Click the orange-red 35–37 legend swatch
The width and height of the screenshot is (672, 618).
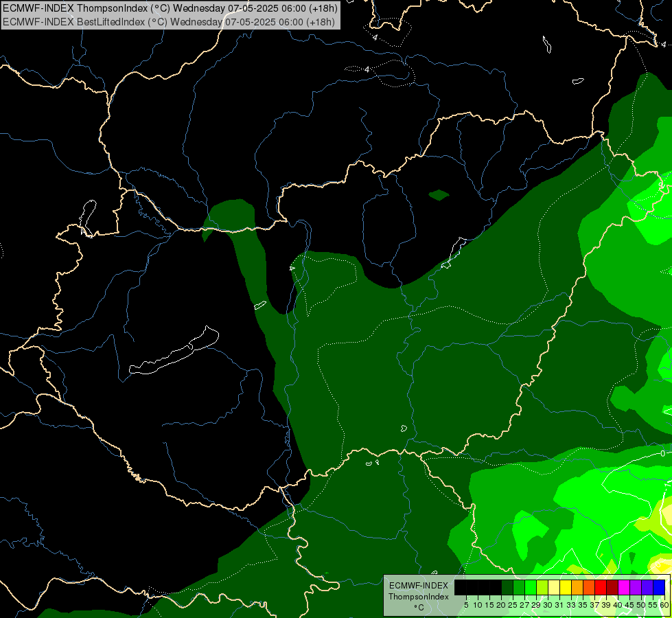click(x=589, y=587)
